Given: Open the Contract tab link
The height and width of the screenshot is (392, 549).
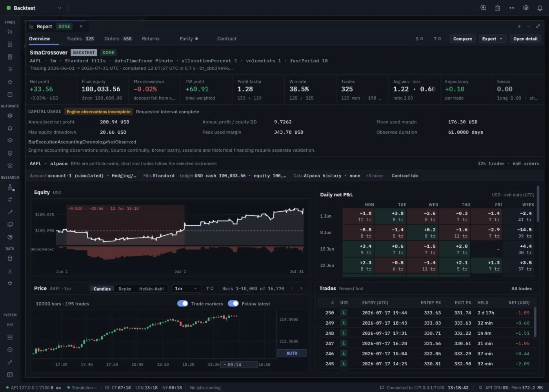Looking at the screenshot, I should 405,176.
